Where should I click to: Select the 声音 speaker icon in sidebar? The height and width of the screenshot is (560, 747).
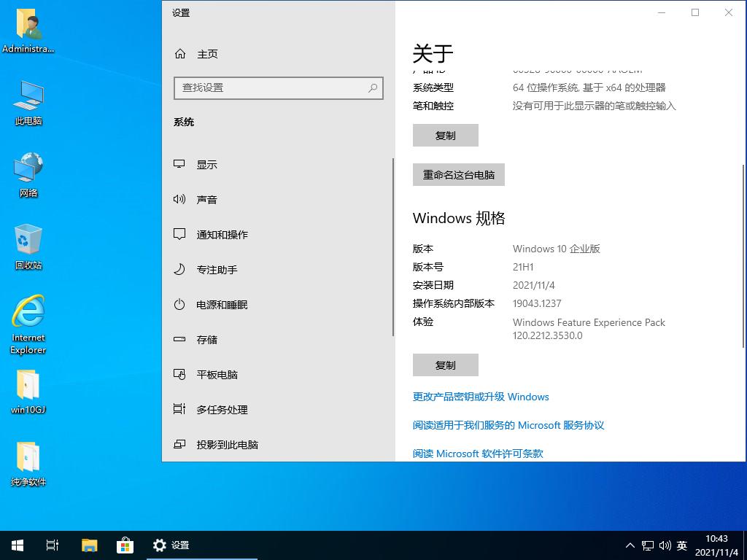click(179, 200)
